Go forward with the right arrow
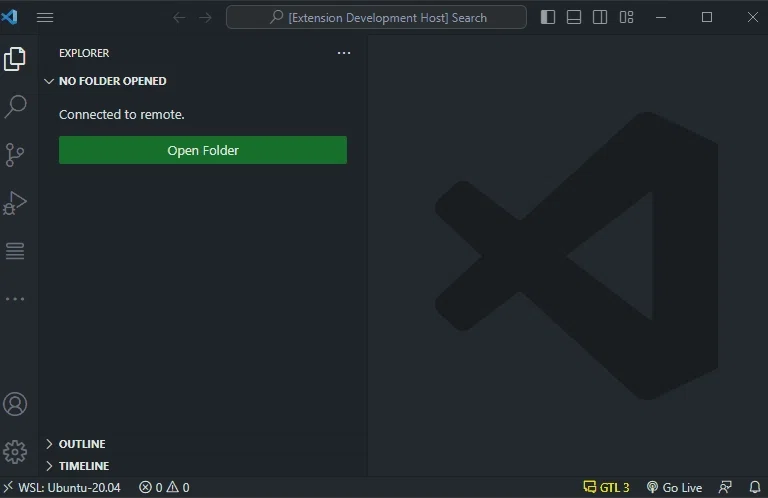This screenshot has width=768, height=498. tap(205, 18)
